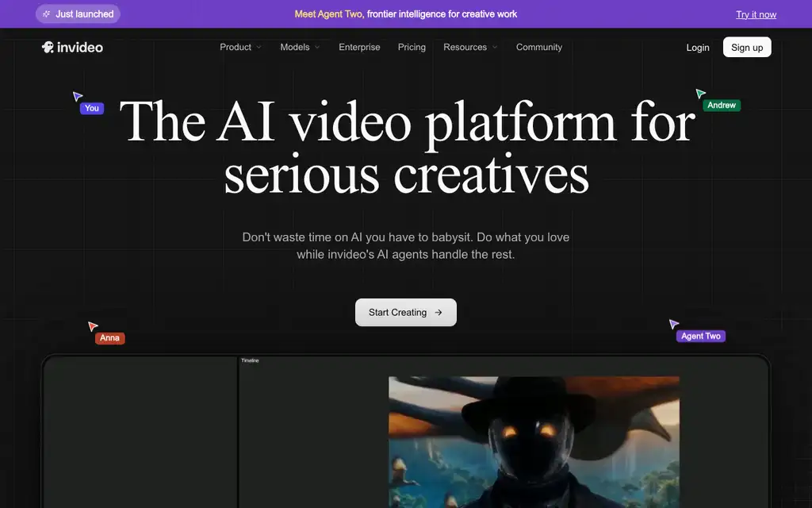Click the Anna cursor label

tap(109, 338)
